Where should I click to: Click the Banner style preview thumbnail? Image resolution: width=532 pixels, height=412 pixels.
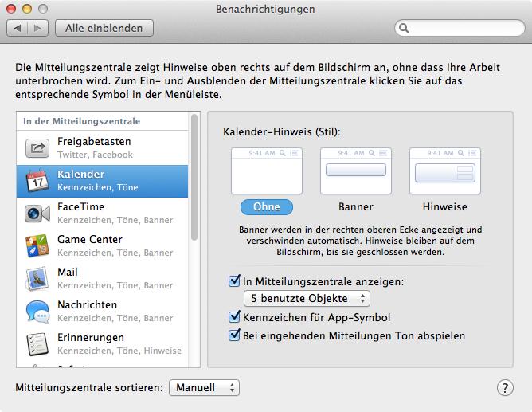click(x=356, y=171)
